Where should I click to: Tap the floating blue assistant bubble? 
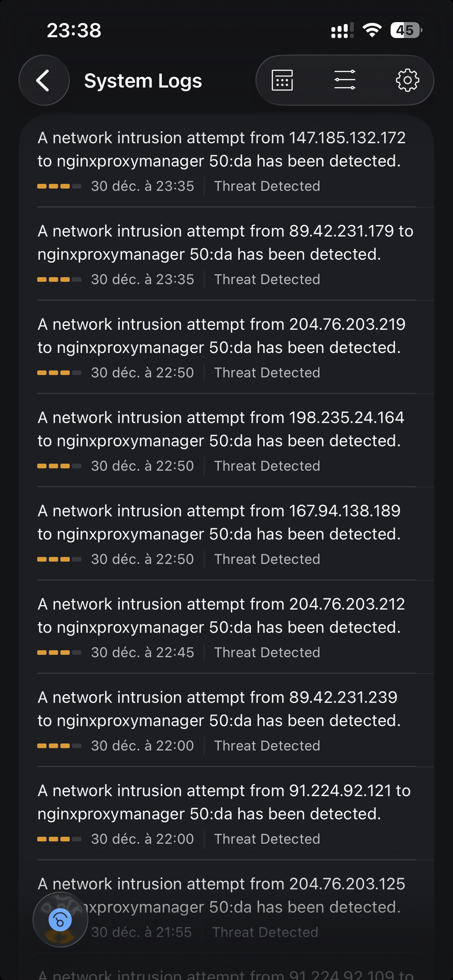click(60, 920)
